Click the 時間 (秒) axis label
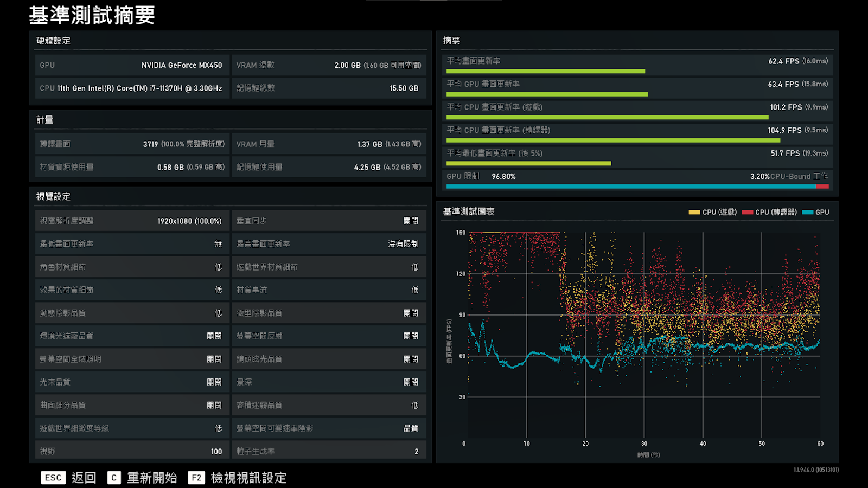Viewport: 868px width, 488px height. point(649,455)
